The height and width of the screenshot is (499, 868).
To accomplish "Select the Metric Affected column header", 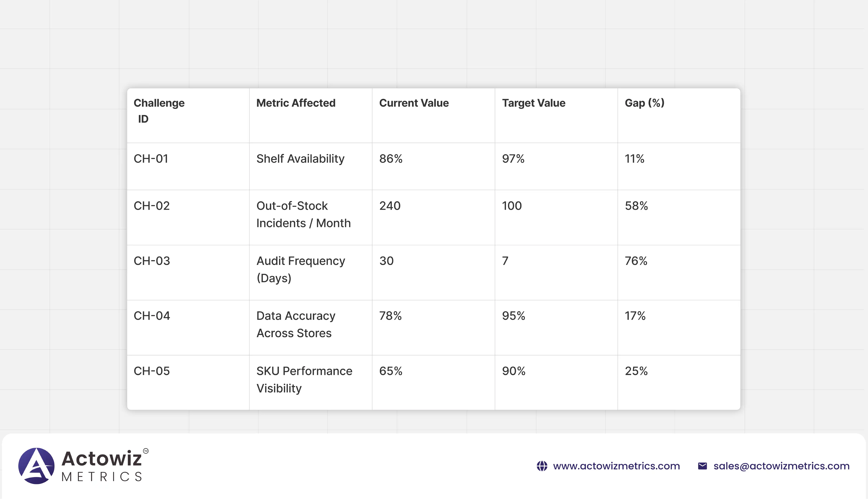I will click(296, 103).
